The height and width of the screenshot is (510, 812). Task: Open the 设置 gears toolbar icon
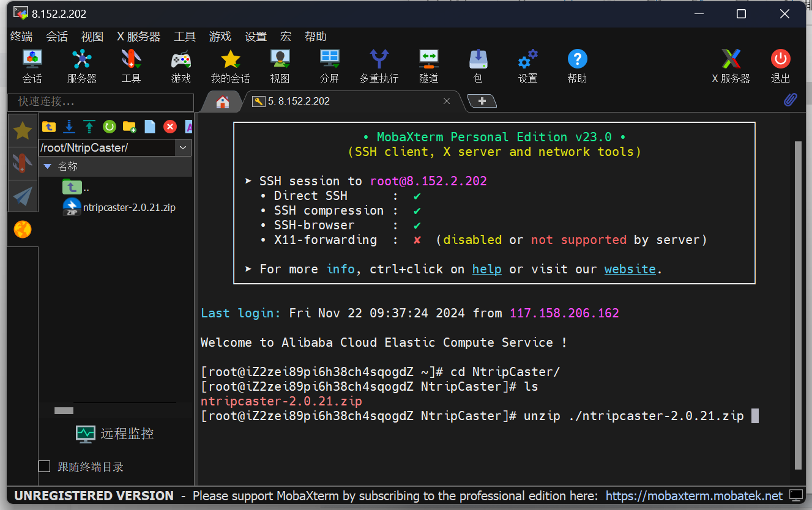527,66
